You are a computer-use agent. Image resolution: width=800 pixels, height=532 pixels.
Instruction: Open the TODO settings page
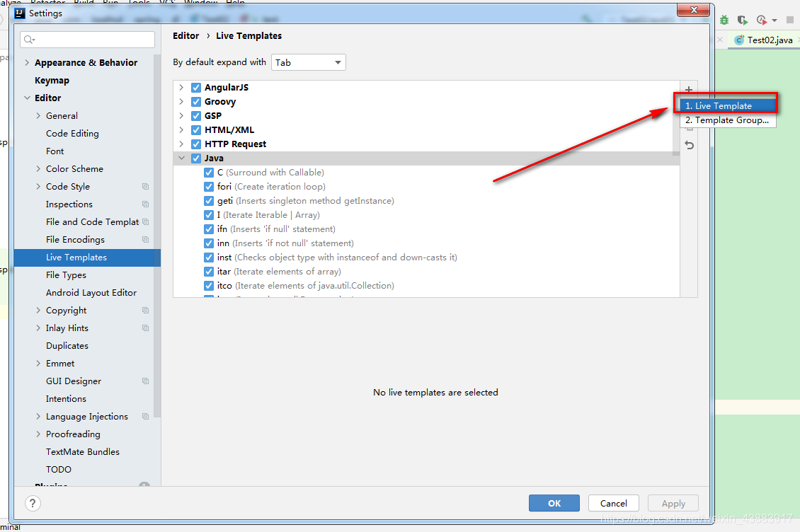coord(59,469)
